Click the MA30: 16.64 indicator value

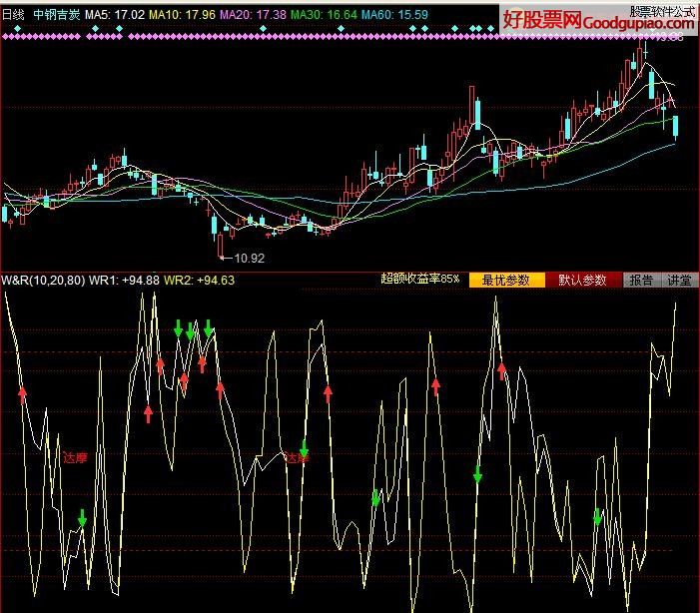pos(325,15)
